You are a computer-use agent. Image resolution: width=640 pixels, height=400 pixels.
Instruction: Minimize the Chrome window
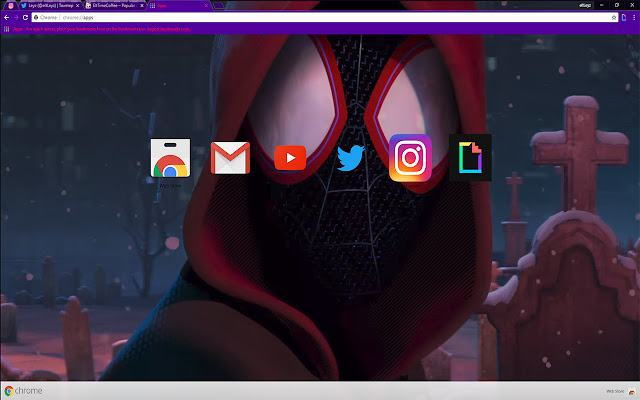coord(602,5)
